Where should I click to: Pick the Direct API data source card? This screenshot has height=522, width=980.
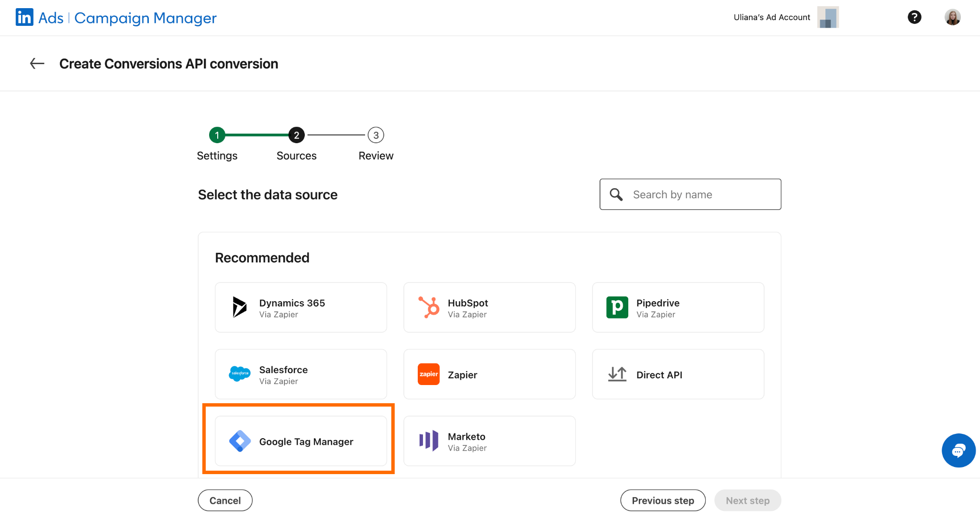click(x=678, y=374)
